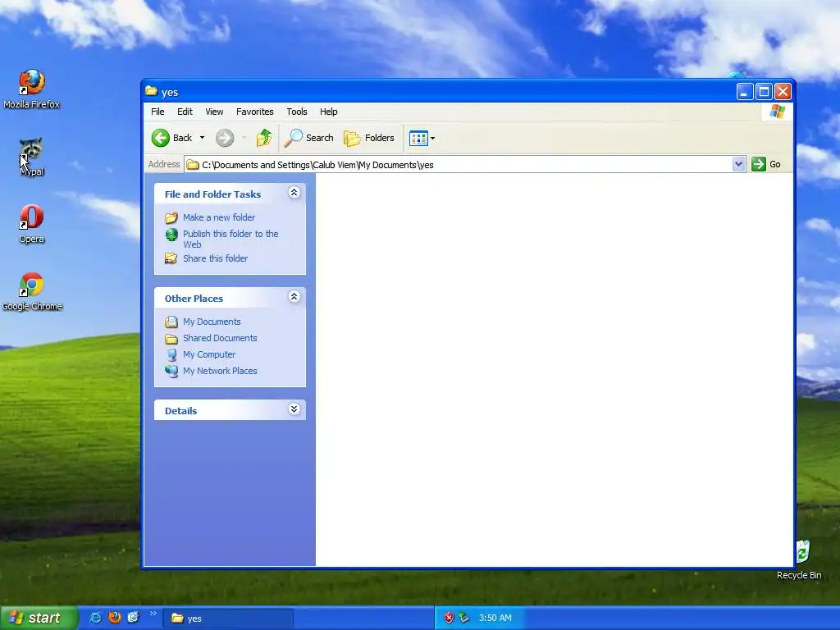
Task: Go to My Documents in Other Places
Action: tap(212, 322)
